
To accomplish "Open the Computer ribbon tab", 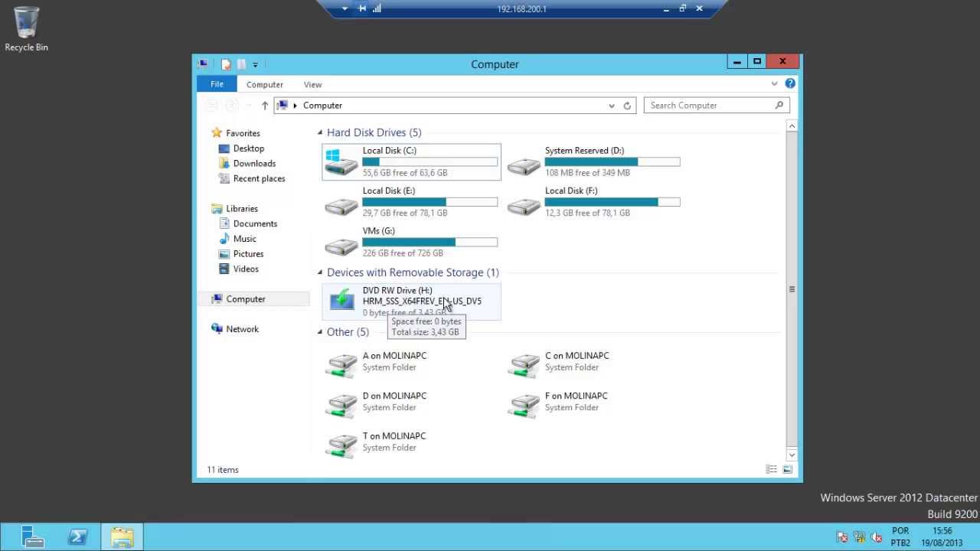I will [x=265, y=84].
